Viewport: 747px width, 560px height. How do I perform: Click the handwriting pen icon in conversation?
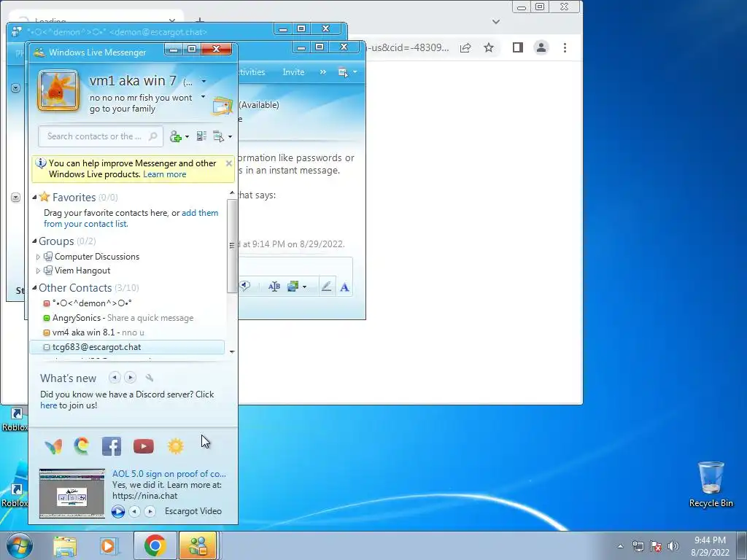point(326,287)
